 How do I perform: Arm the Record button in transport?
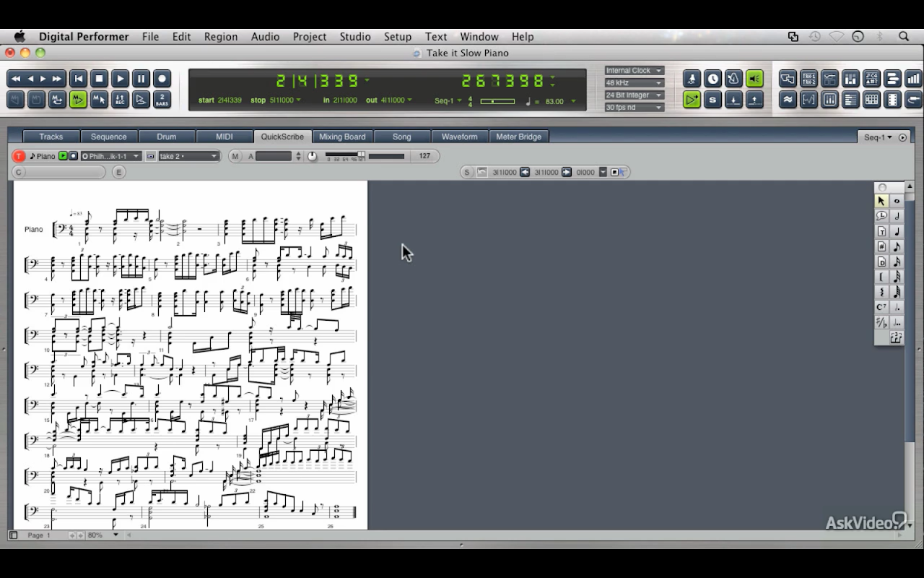[162, 79]
